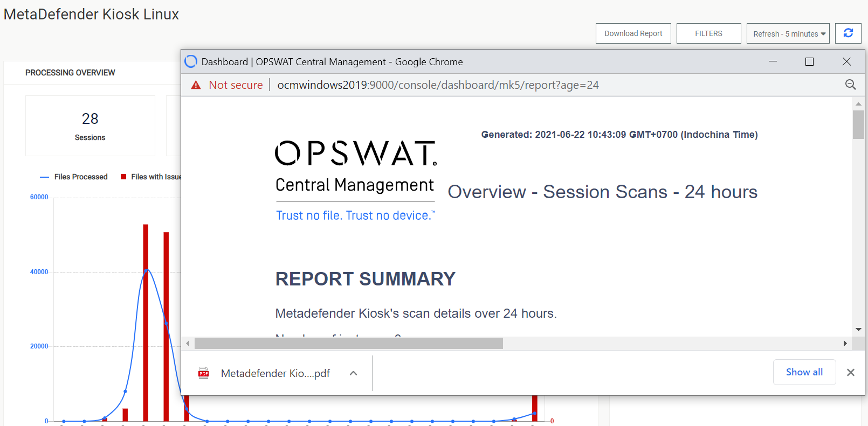This screenshot has width=868, height=426.
Task: Click the tallest red bar in chart
Action: (146, 323)
